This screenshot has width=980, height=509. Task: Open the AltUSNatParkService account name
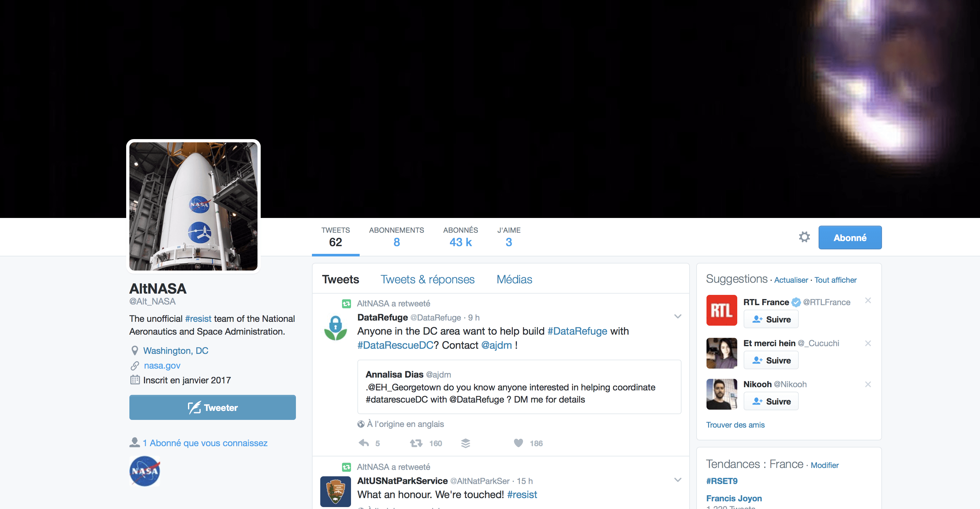point(403,480)
